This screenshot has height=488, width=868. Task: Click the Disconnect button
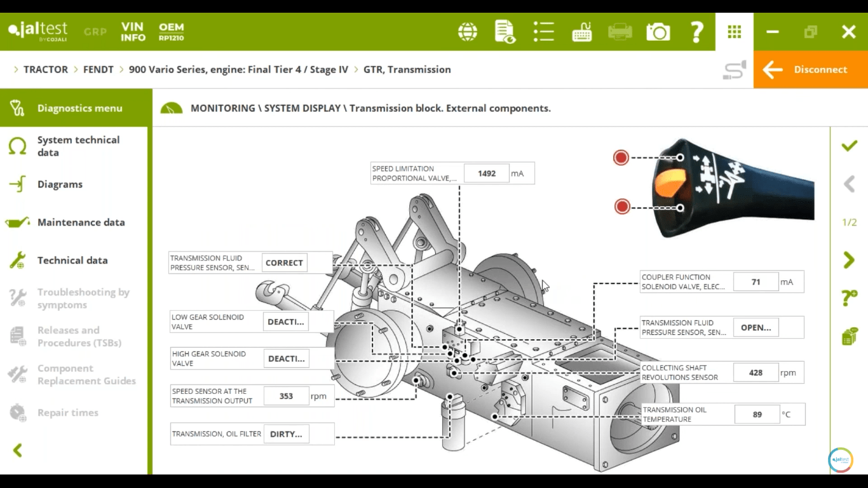click(810, 70)
